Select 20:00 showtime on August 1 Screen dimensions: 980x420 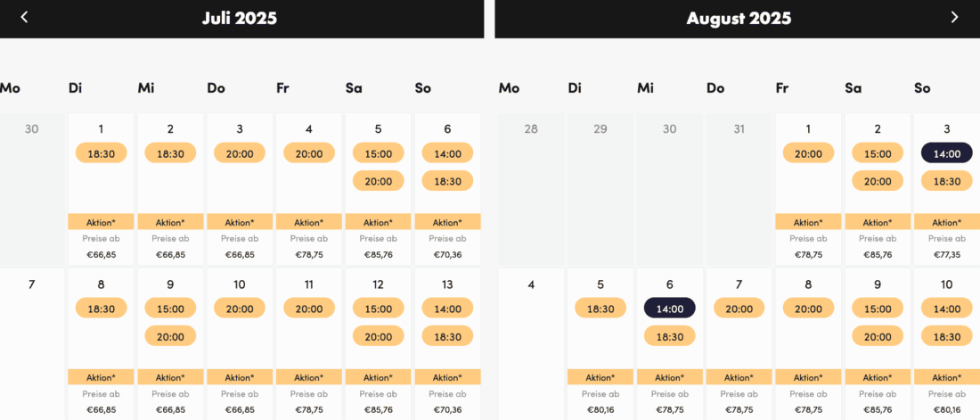pos(808,153)
